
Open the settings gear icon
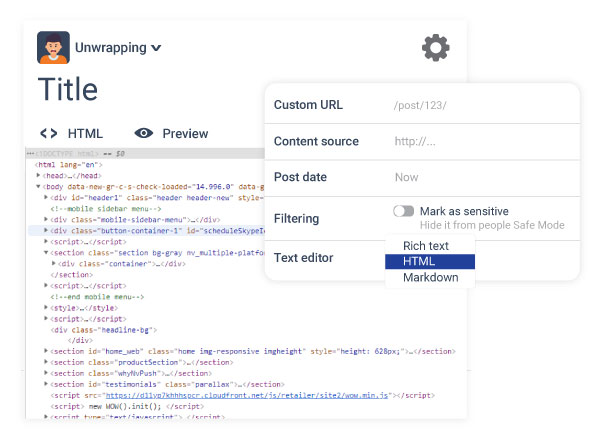[435, 47]
